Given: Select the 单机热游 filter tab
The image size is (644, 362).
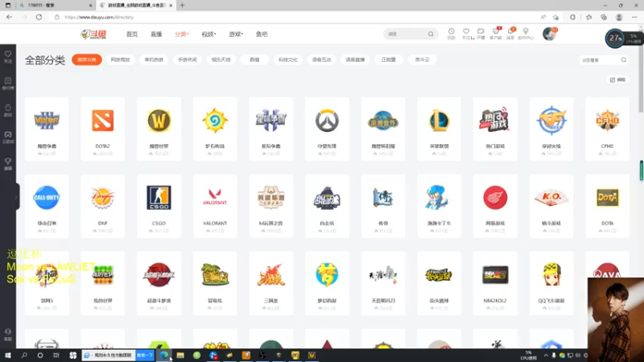Looking at the screenshot, I should tap(154, 60).
